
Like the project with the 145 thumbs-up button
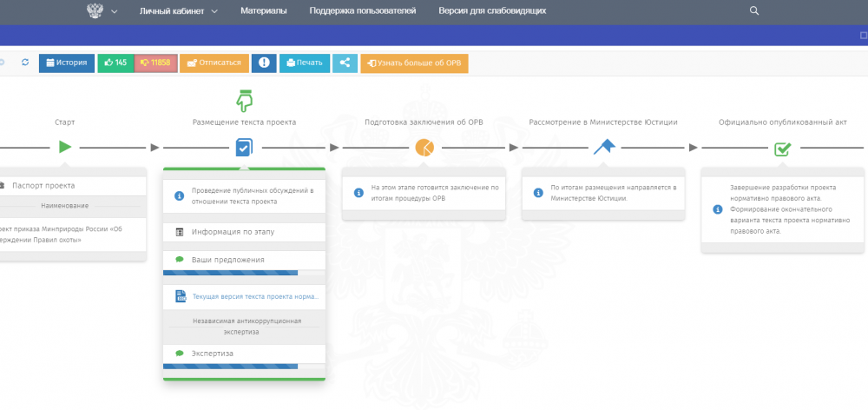click(x=114, y=63)
